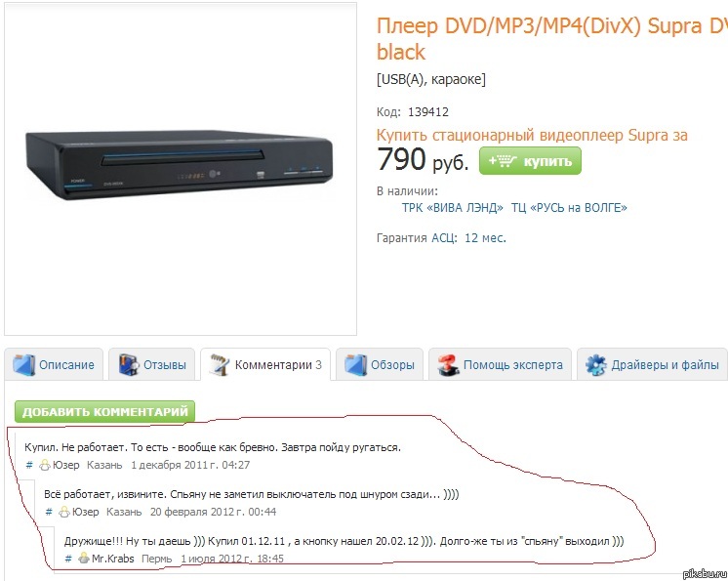Click the DVD player product image
Screen dimensions: 728x581
tap(181, 165)
